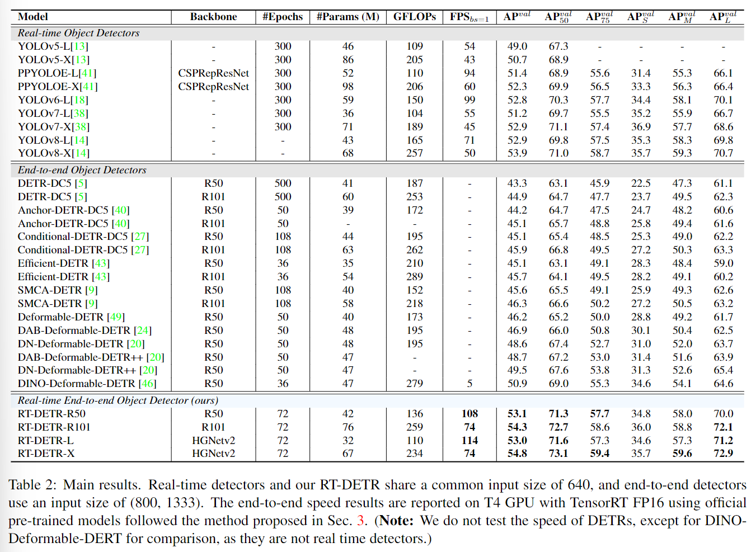Image resolution: width=756 pixels, height=552 pixels.
Task: Select GFLOPs value 257 for YOLOv8-X
Action: (415, 153)
